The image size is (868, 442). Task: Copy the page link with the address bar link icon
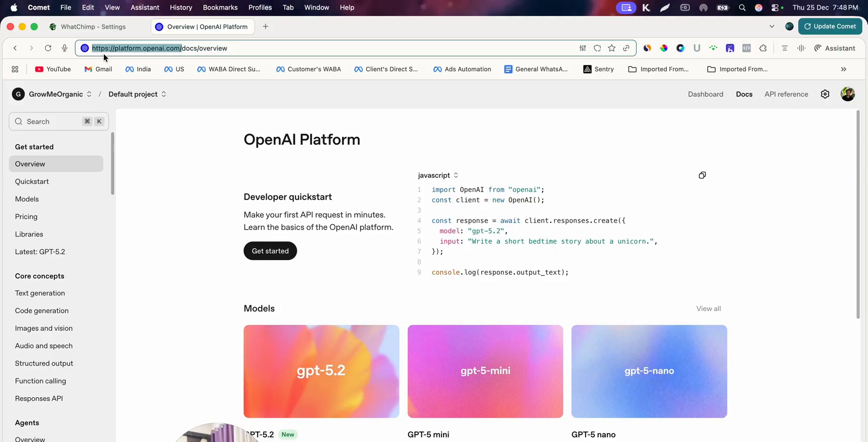(x=626, y=48)
